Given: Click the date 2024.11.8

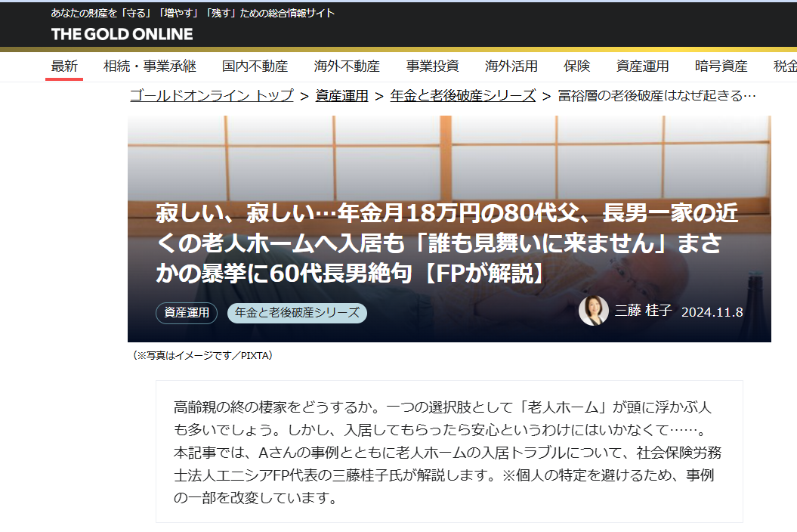Looking at the screenshot, I should tap(712, 312).
